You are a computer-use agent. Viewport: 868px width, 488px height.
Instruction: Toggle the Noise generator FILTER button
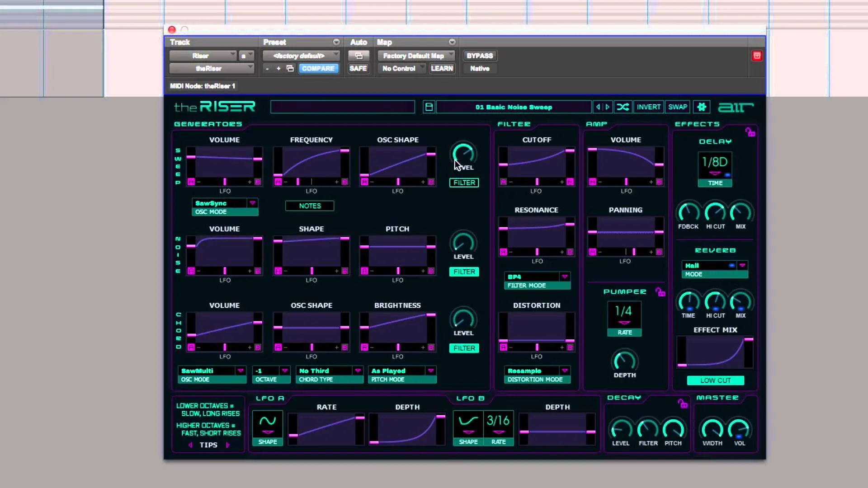[464, 272]
